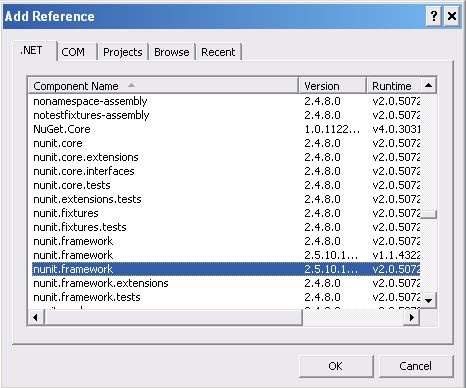
Task: Click NuGet.Core runtime v4.0.3031 cell
Action: tap(396, 129)
